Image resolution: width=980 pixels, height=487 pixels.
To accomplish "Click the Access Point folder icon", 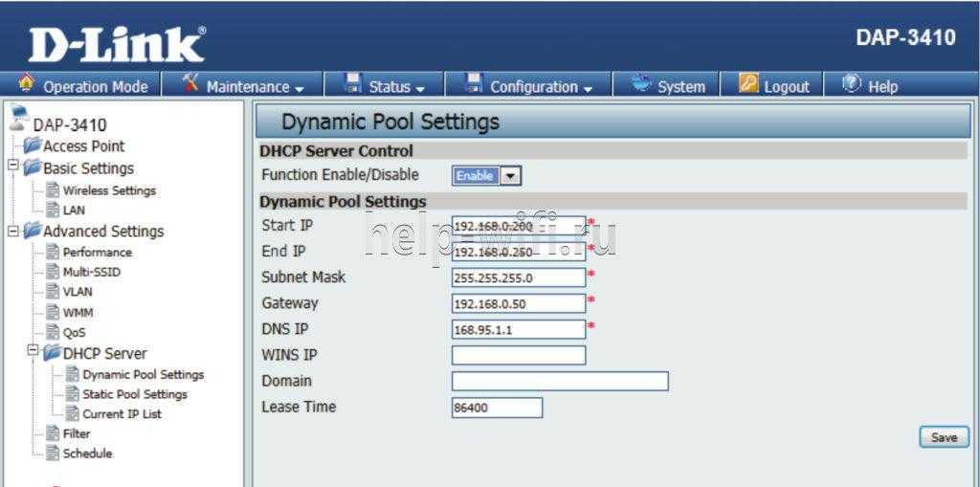I will (x=32, y=146).
